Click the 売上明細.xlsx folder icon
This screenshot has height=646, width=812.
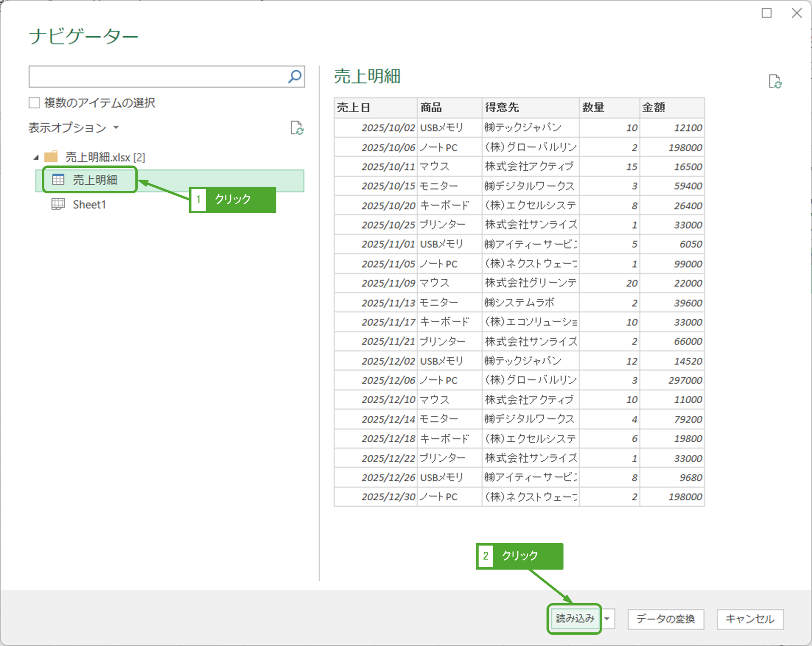pyautogui.click(x=51, y=157)
